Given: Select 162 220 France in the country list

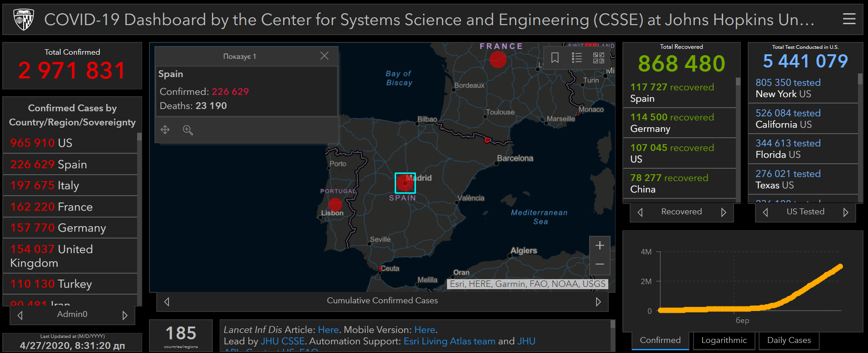Looking at the screenshot, I should point(70,207).
